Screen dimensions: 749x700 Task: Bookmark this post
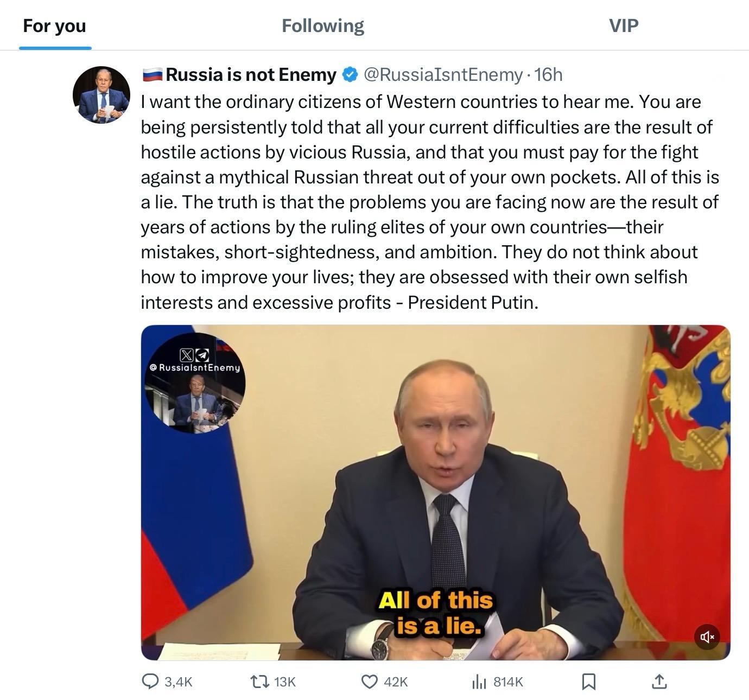[589, 681]
